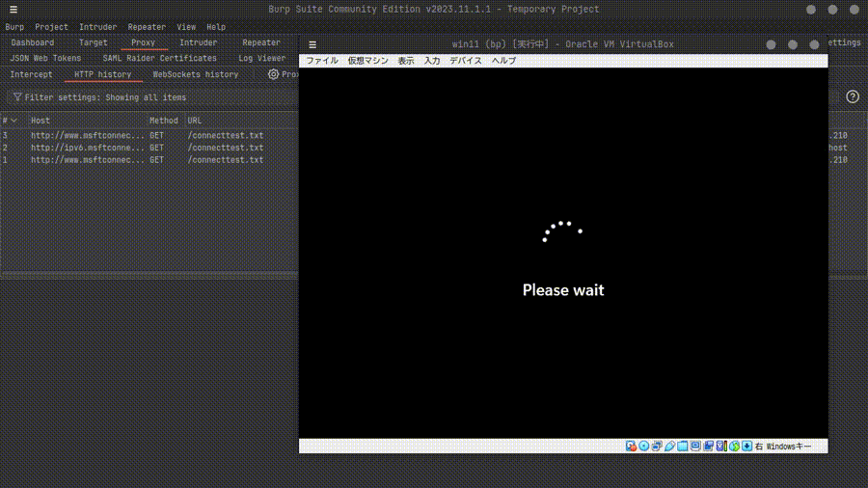Click the filter funnel icon
This screenshot has width=868, height=488.
(x=17, y=97)
